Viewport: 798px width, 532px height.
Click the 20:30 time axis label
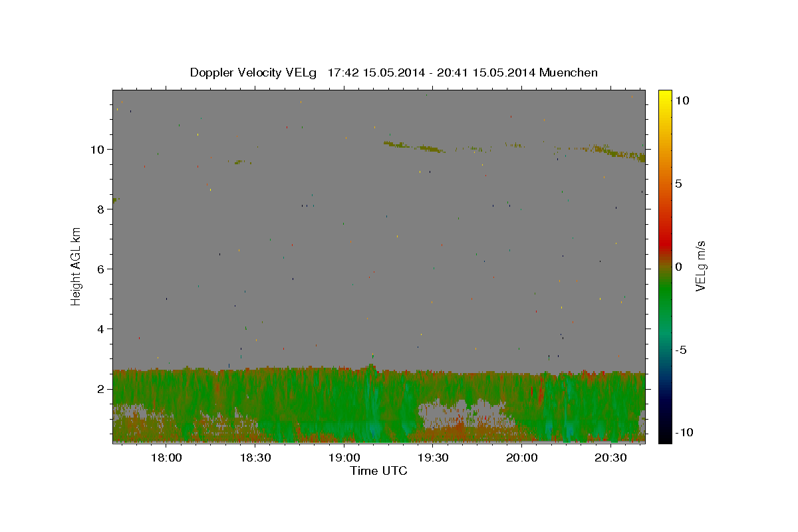coord(610,458)
